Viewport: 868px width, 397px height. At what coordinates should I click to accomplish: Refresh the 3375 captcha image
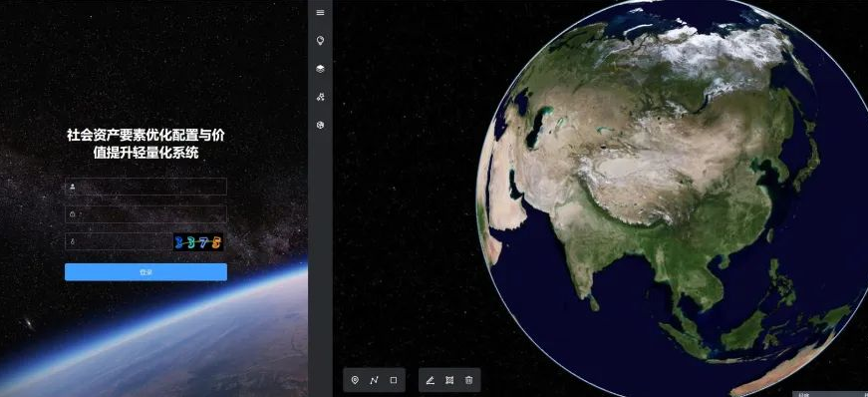click(198, 241)
